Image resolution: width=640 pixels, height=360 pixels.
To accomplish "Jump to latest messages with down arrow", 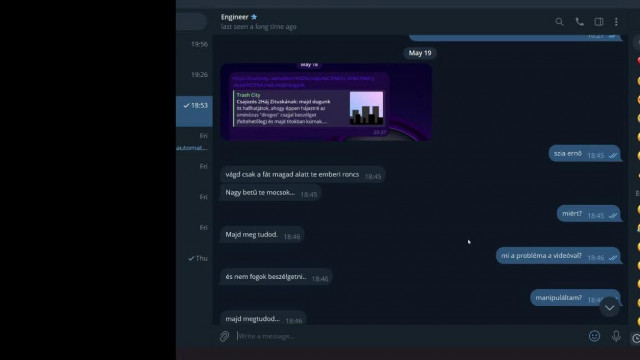I will pyautogui.click(x=609, y=308).
